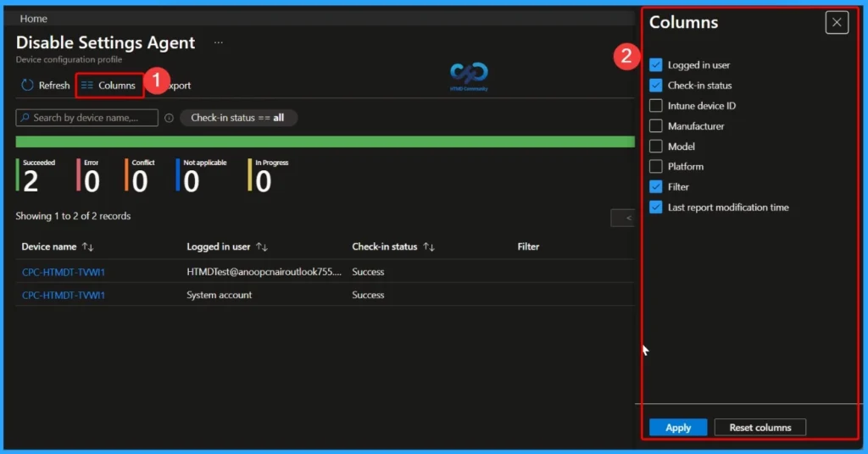Click the Conflict count tile

pos(140,175)
